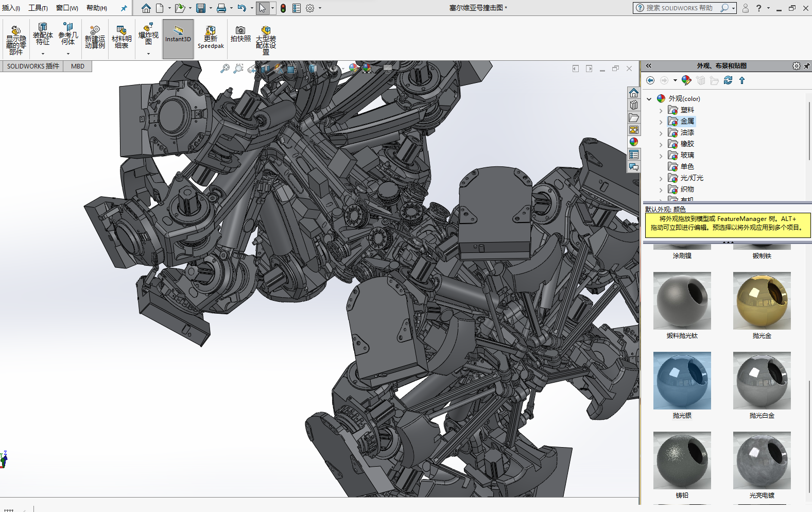This screenshot has width=812, height=512.
Task: Click Zoom to Area in viewport toolbar
Action: click(238, 69)
